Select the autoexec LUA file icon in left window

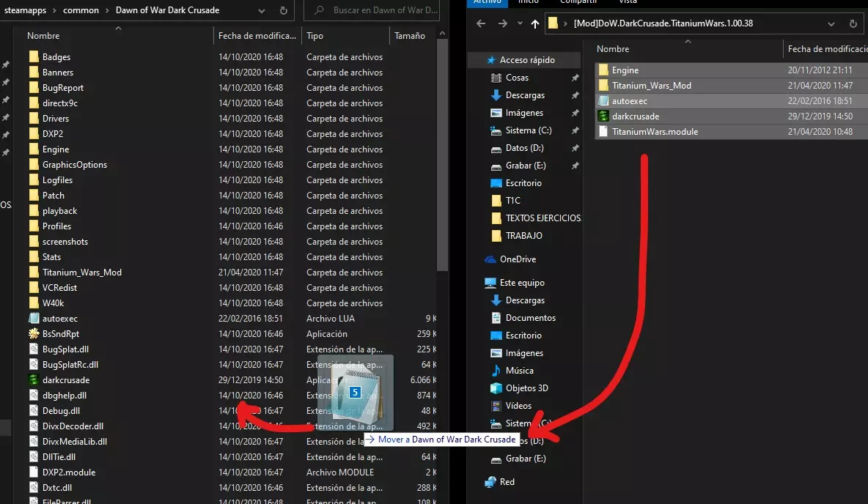pos(34,318)
